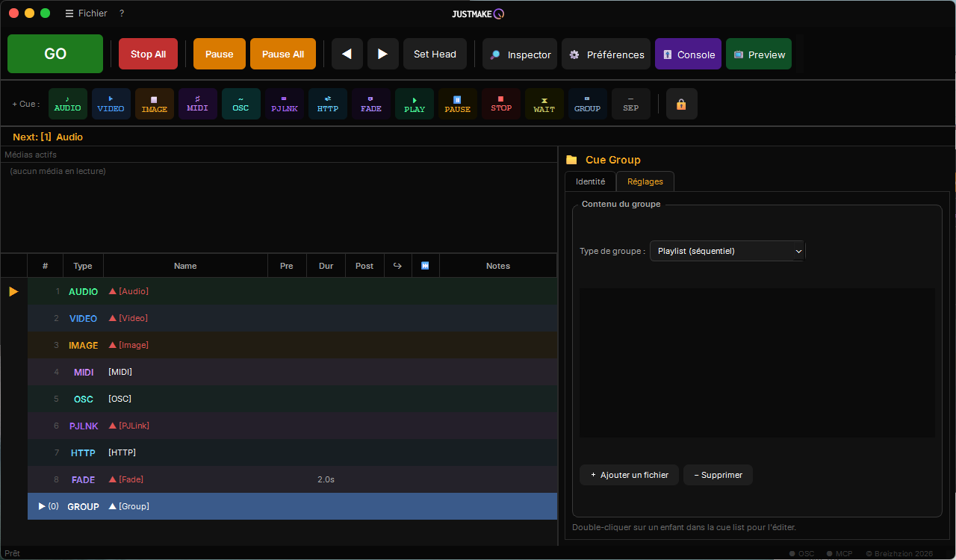Click the green GO button
This screenshot has width=956, height=560.
[55, 54]
